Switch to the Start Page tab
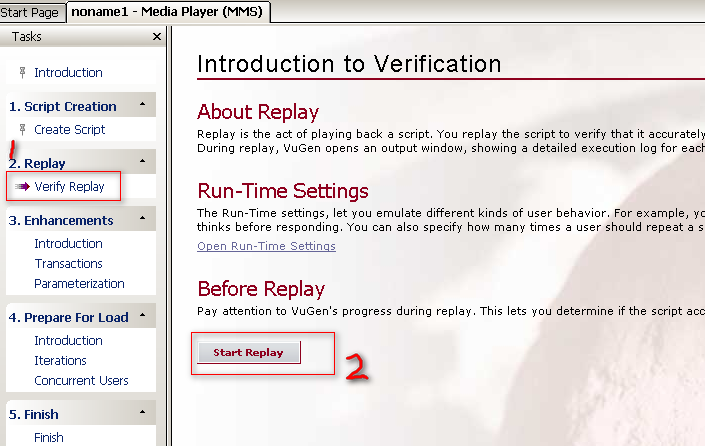Viewport: 705px width, 446px height. [x=30, y=12]
